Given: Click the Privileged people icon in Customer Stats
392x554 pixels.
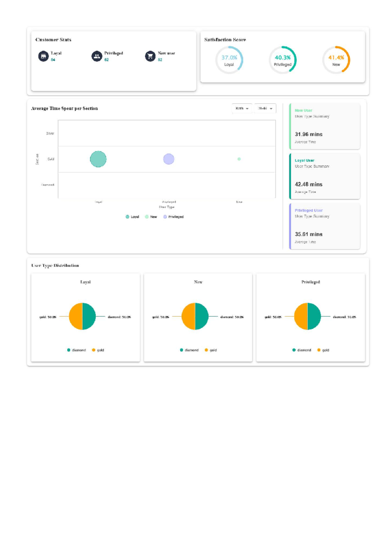Looking at the screenshot, I should (x=97, y=56).
